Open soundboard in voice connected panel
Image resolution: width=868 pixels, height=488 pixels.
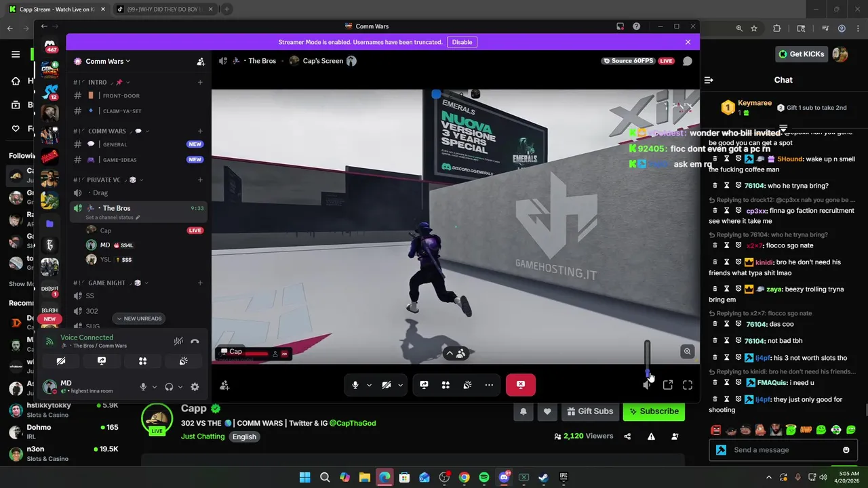point(184,361)
